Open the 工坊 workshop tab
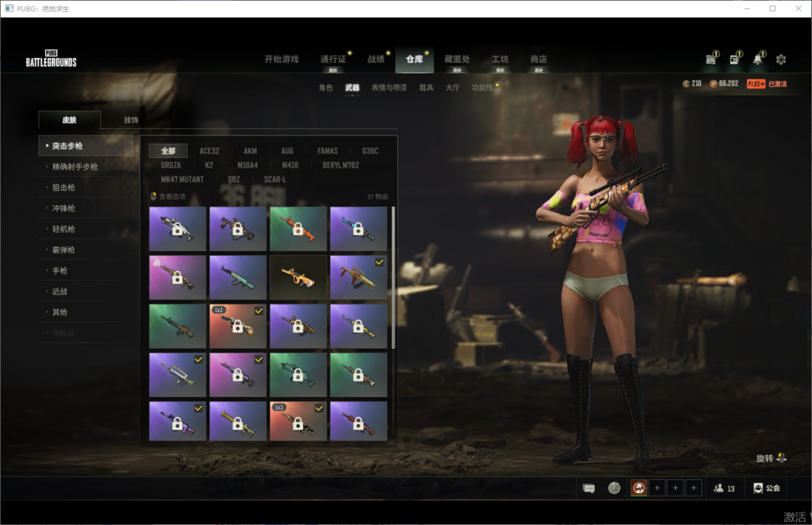 tap(500, 59)
